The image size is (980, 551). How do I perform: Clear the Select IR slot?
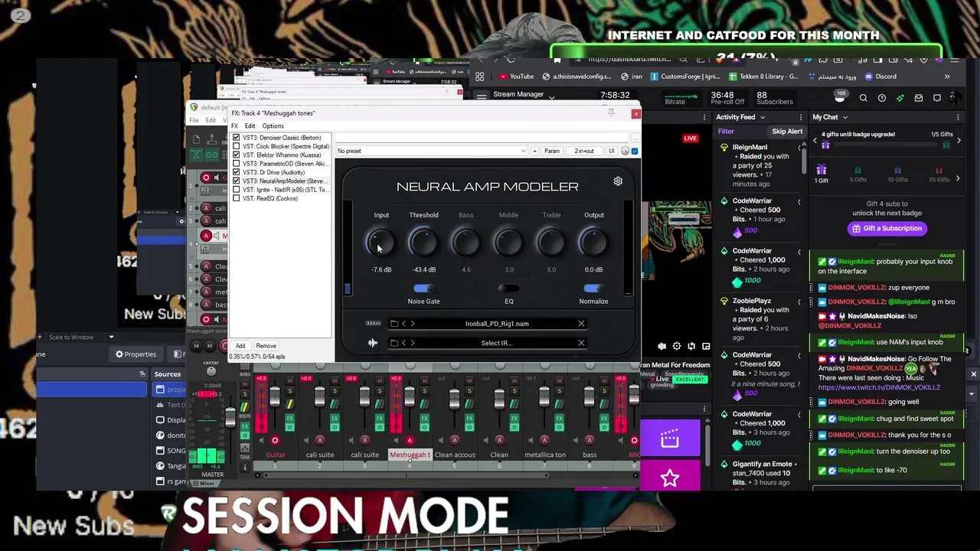581,343
